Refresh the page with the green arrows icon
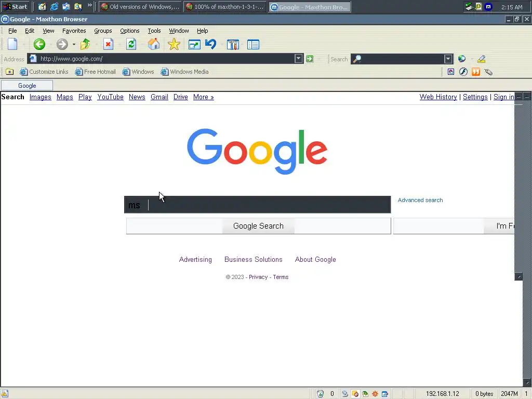 131,44
